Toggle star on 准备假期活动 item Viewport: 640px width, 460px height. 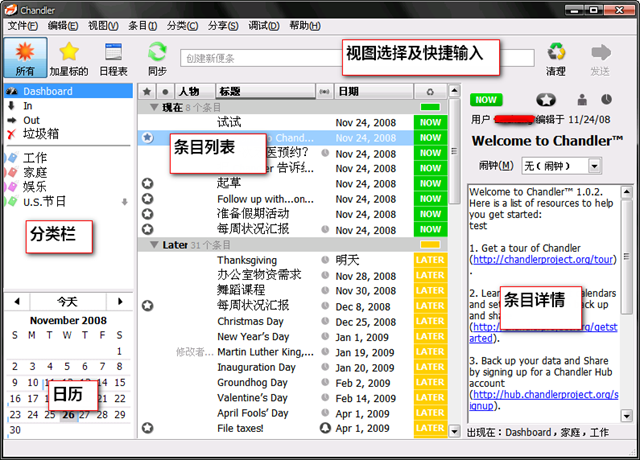pos(147,214)
